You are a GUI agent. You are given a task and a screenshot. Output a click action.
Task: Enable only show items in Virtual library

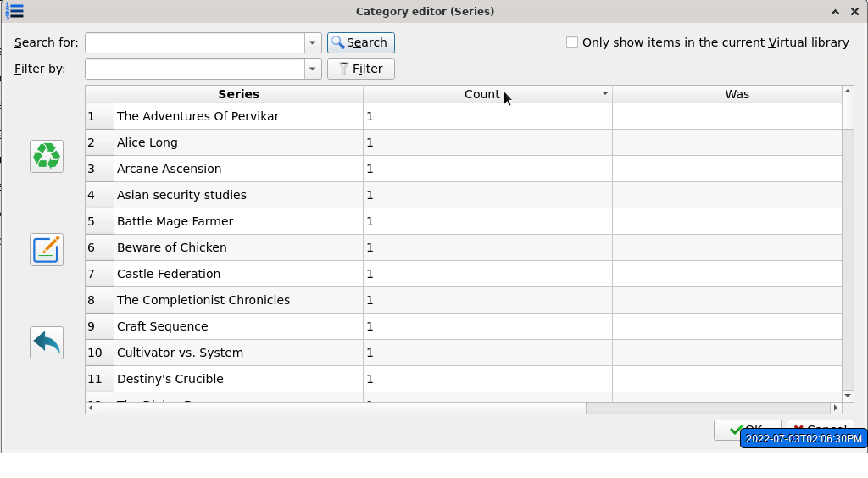(x=572, y=42)
